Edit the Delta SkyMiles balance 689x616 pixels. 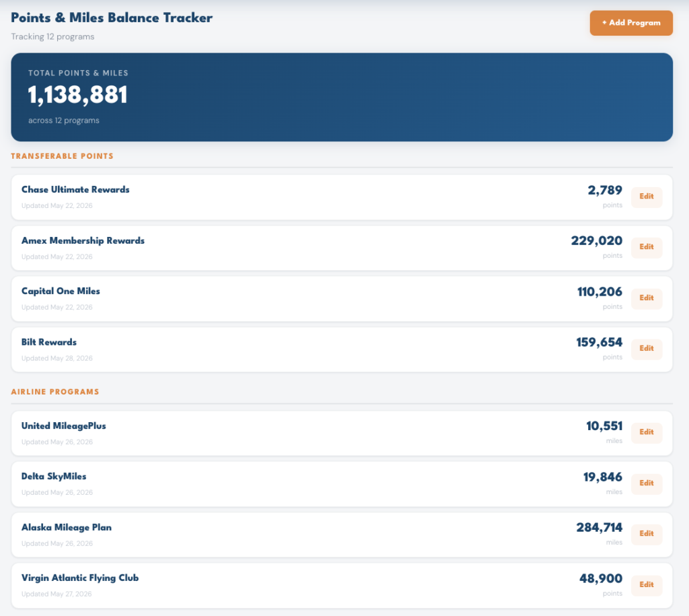(x=647, y=483)
